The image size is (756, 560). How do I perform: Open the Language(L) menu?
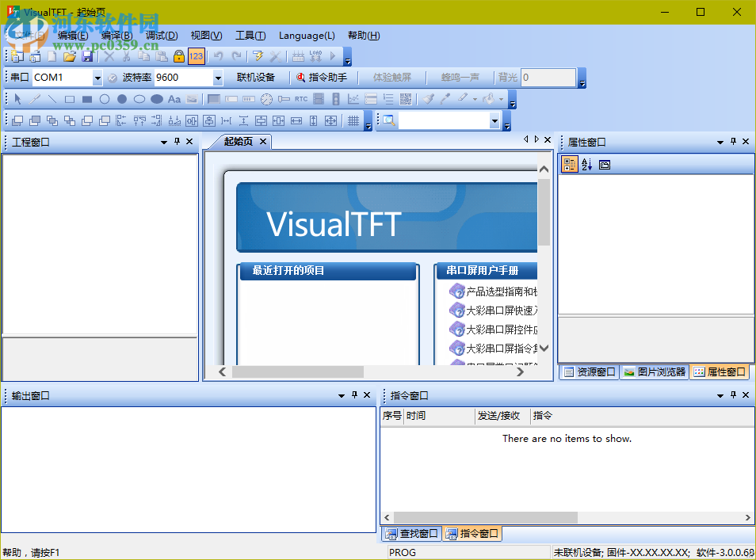pos(307,36)
